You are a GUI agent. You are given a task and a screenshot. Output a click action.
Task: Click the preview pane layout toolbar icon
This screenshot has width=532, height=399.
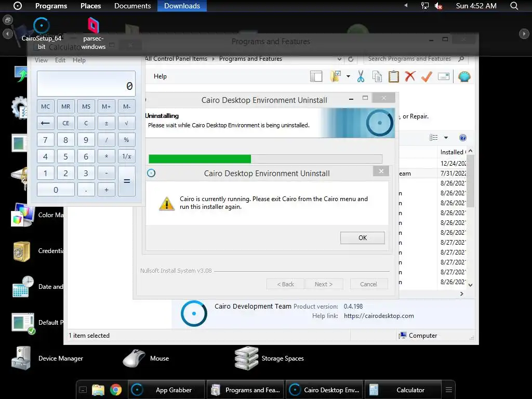point(316,76)
